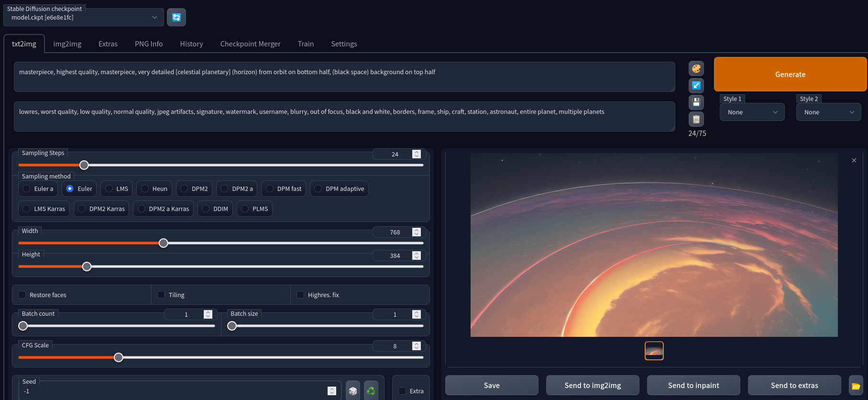Screen dimensions: 868x400
Task: Open the Style 1 dropdown
Action: [752, 112]
